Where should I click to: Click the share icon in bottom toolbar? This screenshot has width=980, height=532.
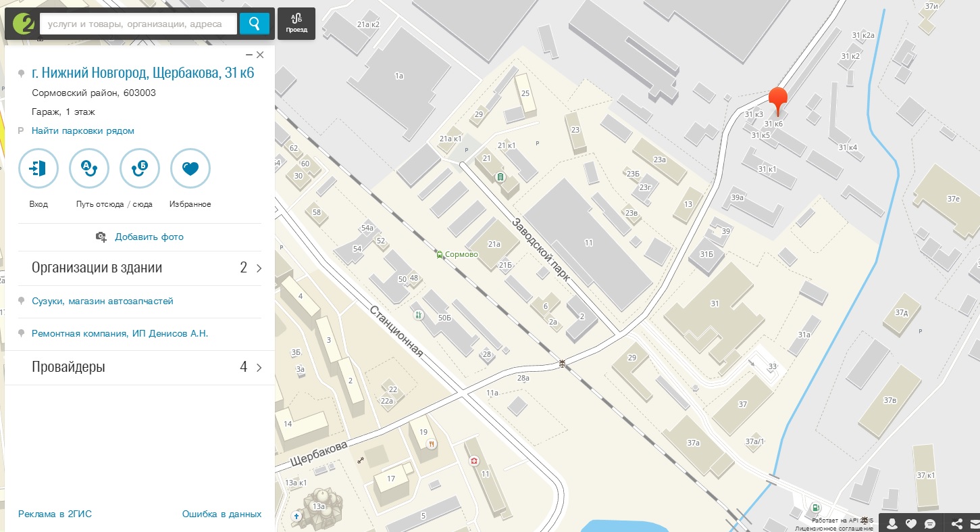click(956, 523)
